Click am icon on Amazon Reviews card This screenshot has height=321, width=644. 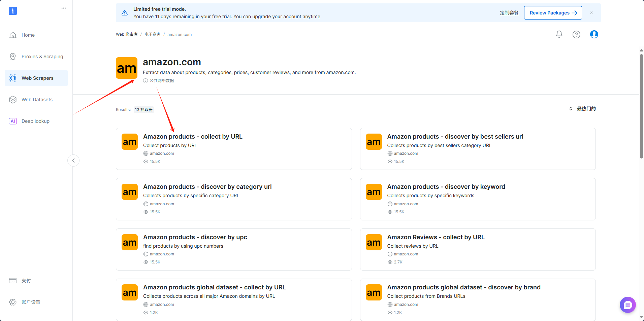pyautogui.click(x=374, y=242)
